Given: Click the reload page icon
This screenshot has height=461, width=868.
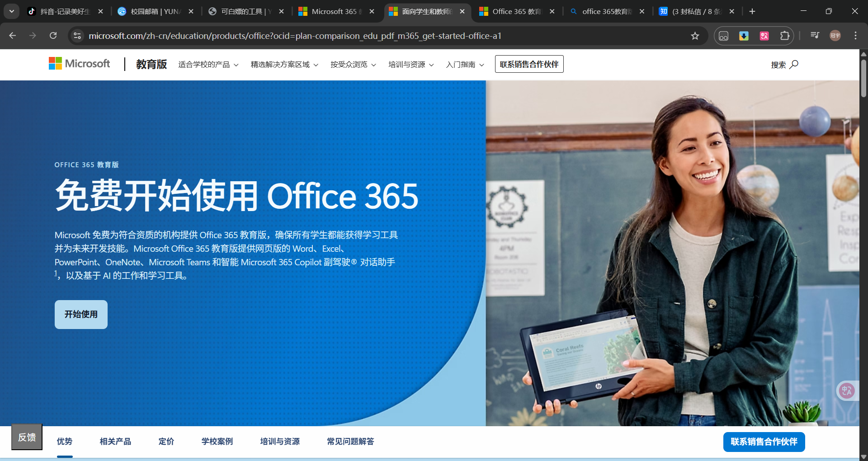Looking at the screenshot, I should pos(53,36).
